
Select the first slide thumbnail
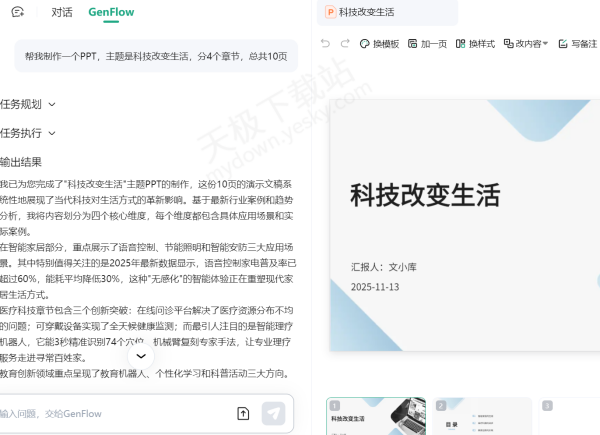click(x=375, y=416)
